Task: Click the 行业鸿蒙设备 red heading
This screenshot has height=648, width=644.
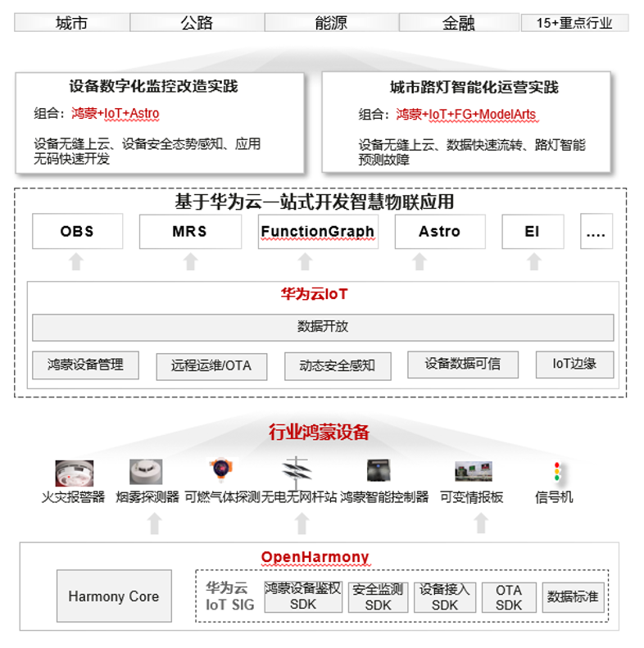Action: (x=319, y=433)
